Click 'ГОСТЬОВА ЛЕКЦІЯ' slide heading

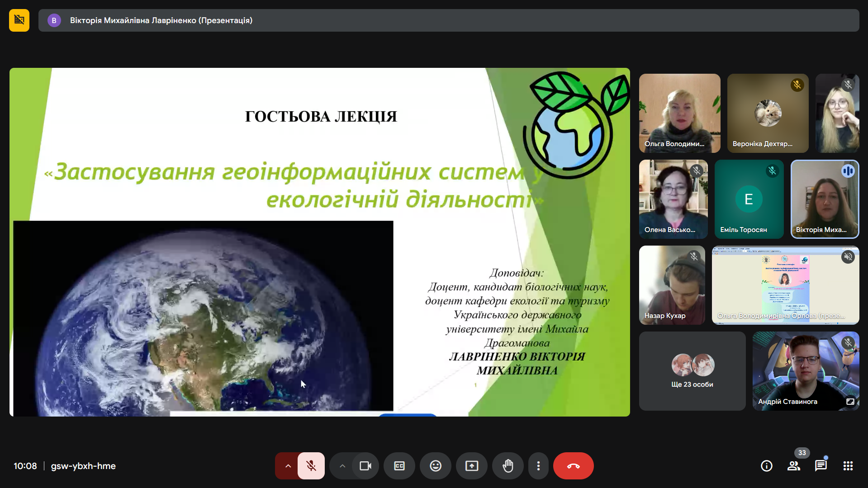[x=321, y=117]
